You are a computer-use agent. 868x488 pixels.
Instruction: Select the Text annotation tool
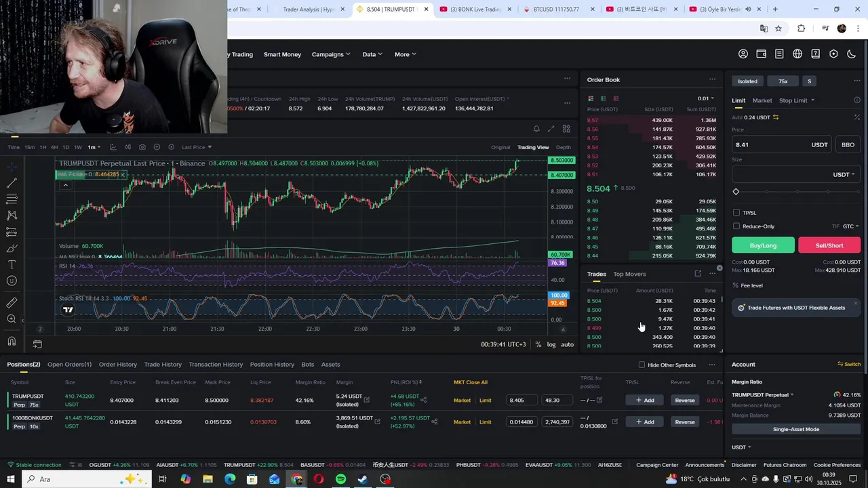point(12,264)
